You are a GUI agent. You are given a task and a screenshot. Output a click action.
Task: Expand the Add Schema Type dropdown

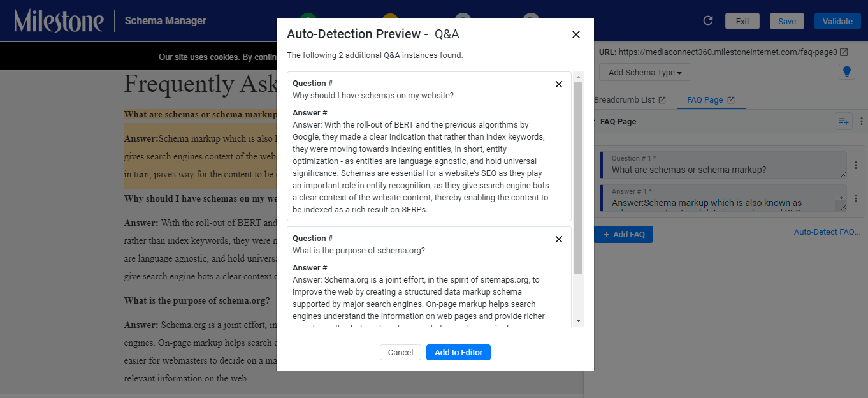pyautogui.click(x=644, y=72)
